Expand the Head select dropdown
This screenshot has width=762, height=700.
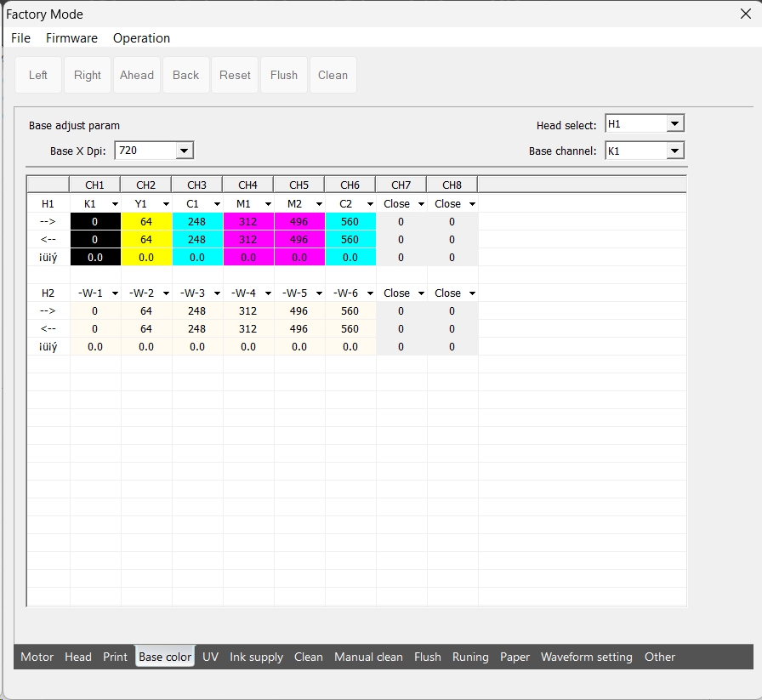(x=674, y=124)
